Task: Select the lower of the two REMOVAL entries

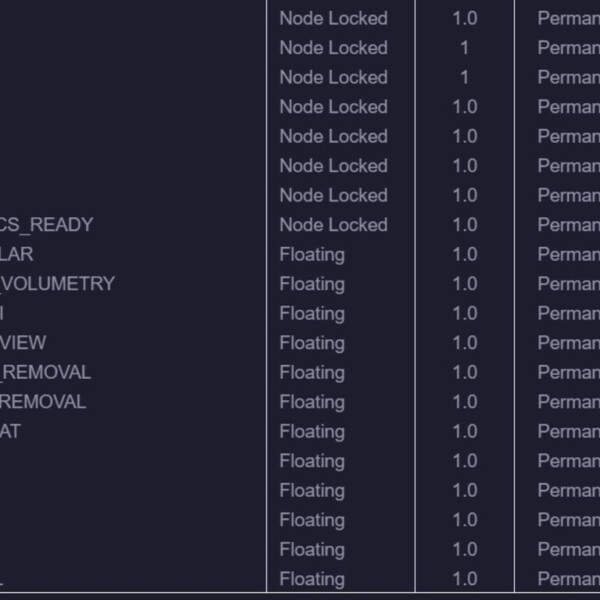Action: [43, 402]
